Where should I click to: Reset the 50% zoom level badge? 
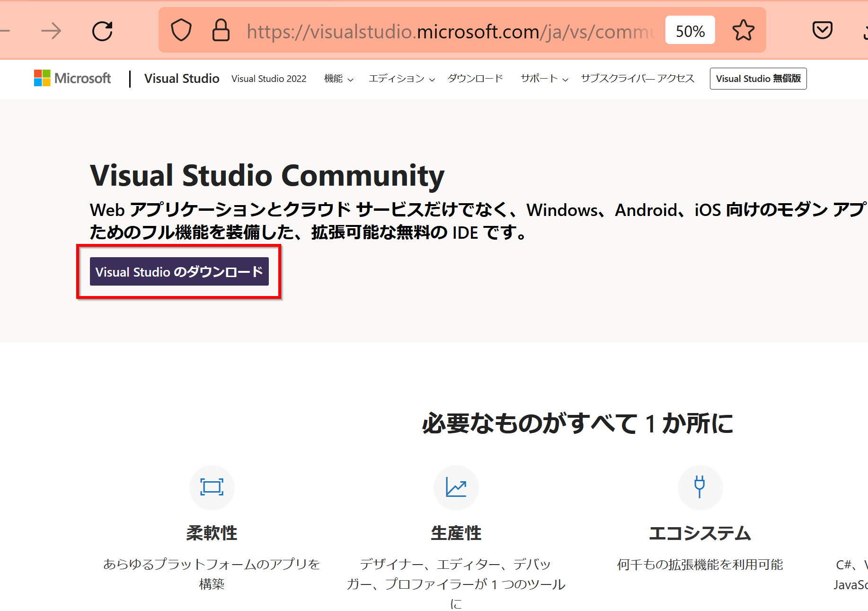[690, 31]
